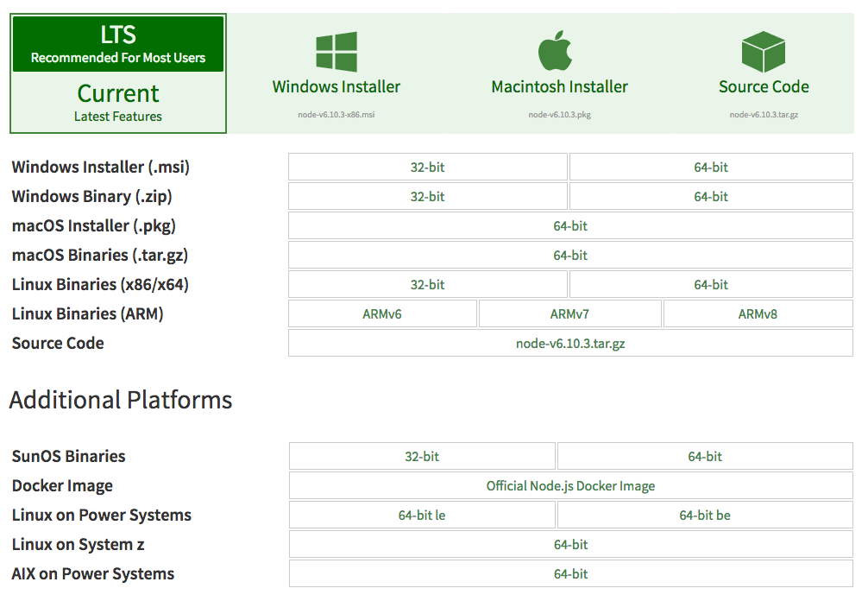Open the Windows Installer link
The height and width of the screenshot is (601, 868).
click(336, 86)
